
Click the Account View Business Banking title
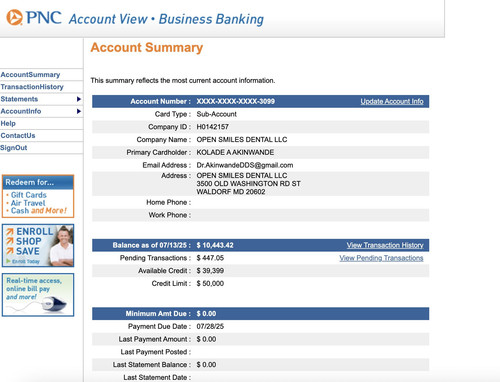click(166, 19)
